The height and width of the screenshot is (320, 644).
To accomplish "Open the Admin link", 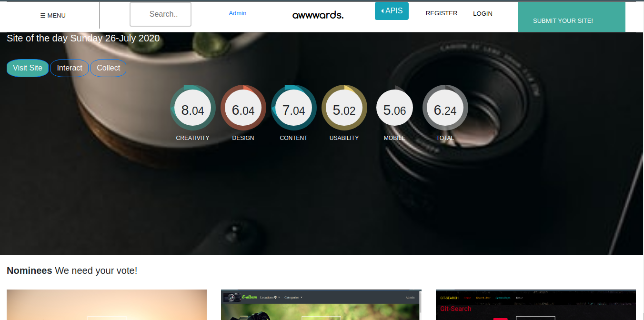I will pos(238,13).
